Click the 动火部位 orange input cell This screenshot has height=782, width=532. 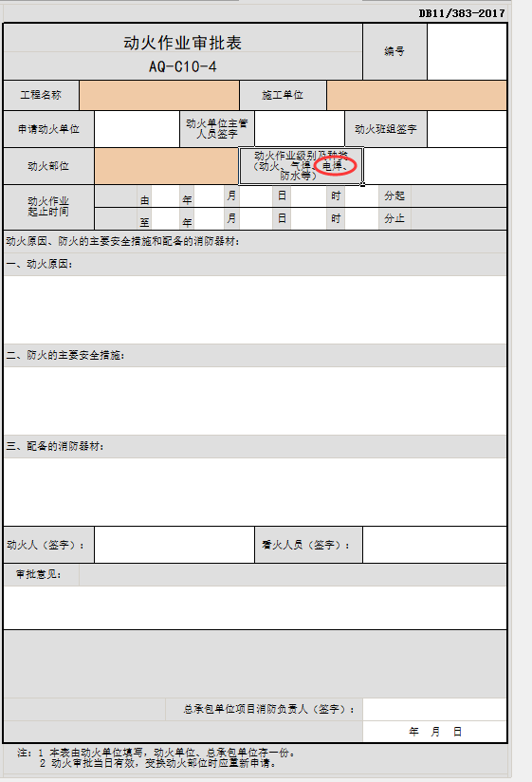click(x=166, y=166)
